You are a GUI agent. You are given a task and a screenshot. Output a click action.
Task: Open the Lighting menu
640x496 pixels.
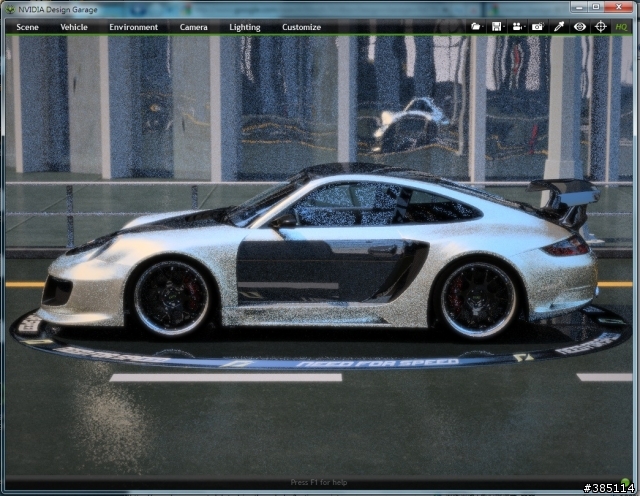[244, 27]
